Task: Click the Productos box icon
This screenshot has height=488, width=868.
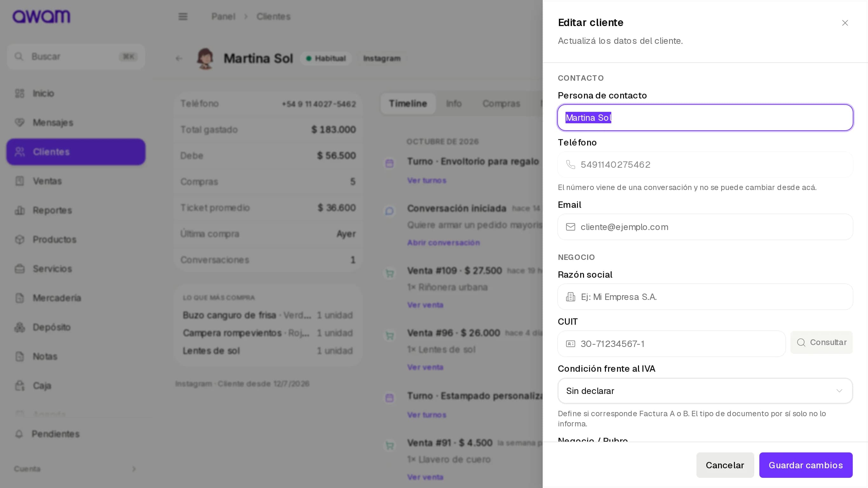Action: click(20, 239)
